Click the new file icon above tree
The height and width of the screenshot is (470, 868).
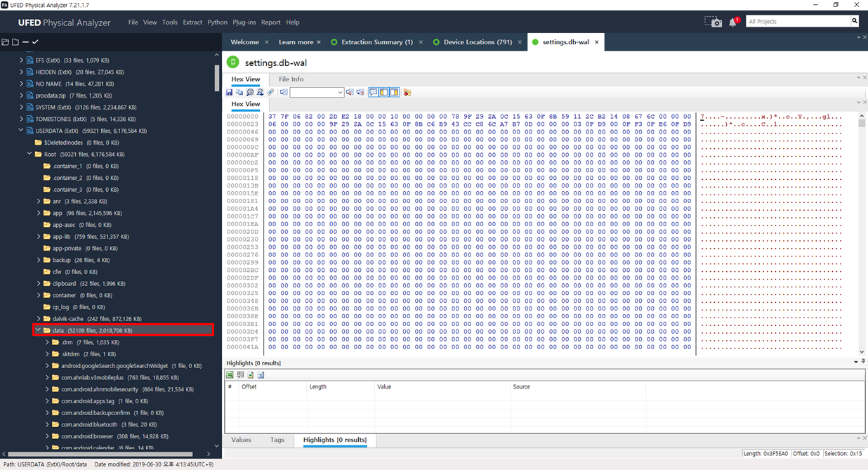click(x=15, y=42)
